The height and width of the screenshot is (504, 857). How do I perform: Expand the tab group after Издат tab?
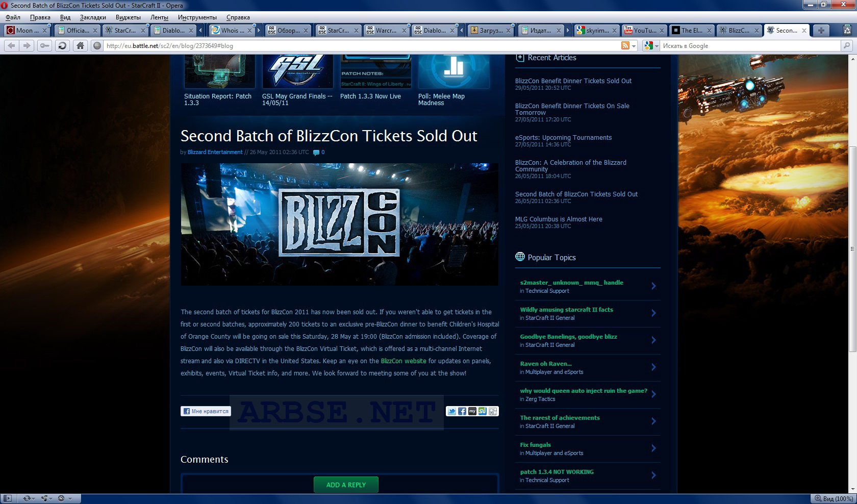coord(567,31)
